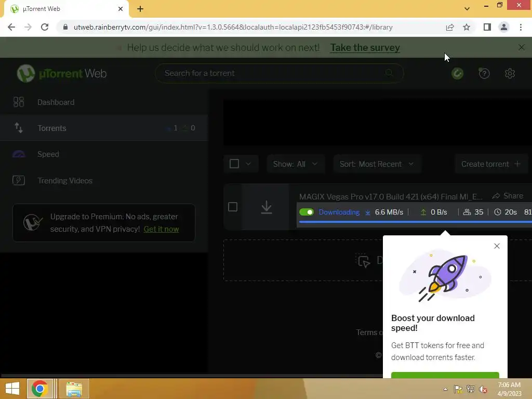Open browser side panel icon

click(487, 27)
